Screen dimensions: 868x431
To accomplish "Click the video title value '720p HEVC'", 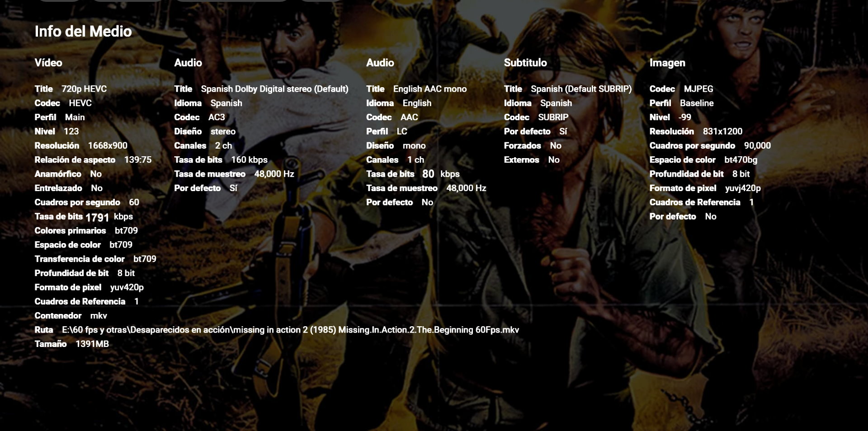I will point(84,89).
